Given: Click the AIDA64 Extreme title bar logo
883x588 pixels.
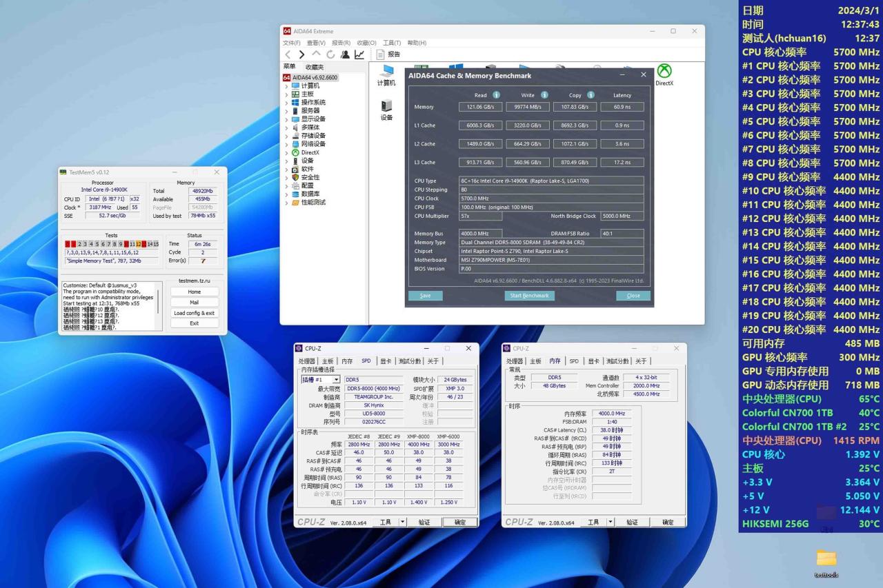Looking at the screenshot, I should (x=287, y=31).
